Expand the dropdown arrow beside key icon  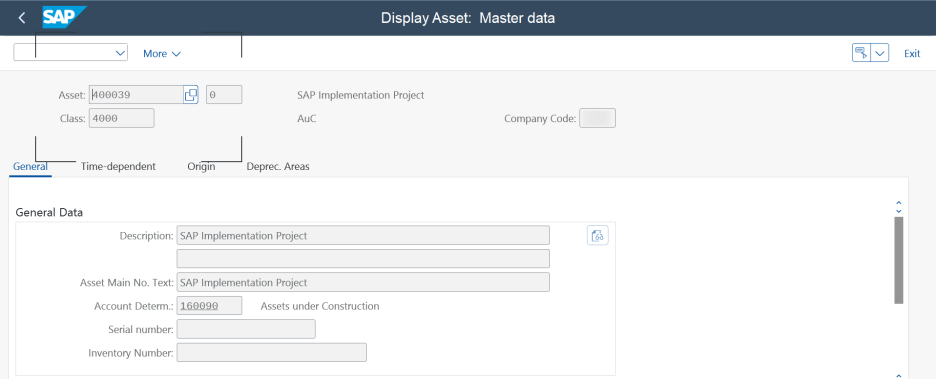click(880, 53)
